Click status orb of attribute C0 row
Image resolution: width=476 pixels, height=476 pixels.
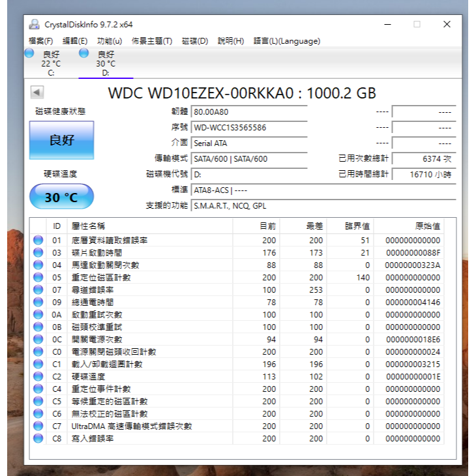[x=38, y=352]
